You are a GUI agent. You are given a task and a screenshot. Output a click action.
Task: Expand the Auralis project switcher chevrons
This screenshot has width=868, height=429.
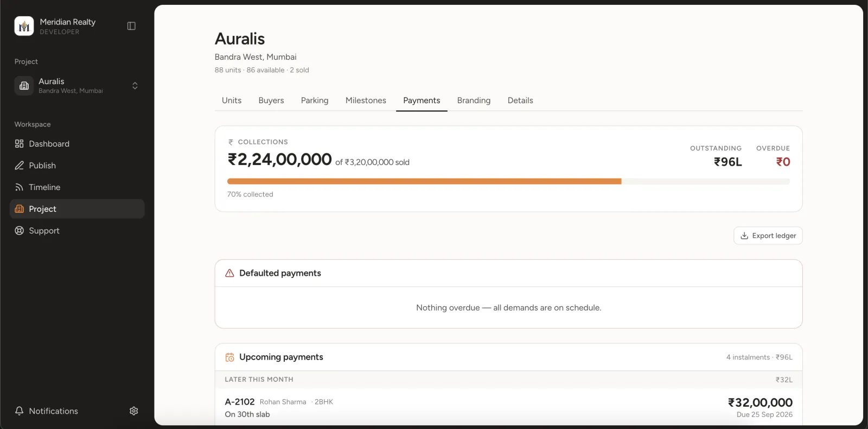pyautogui.click(x=135, y=86)
